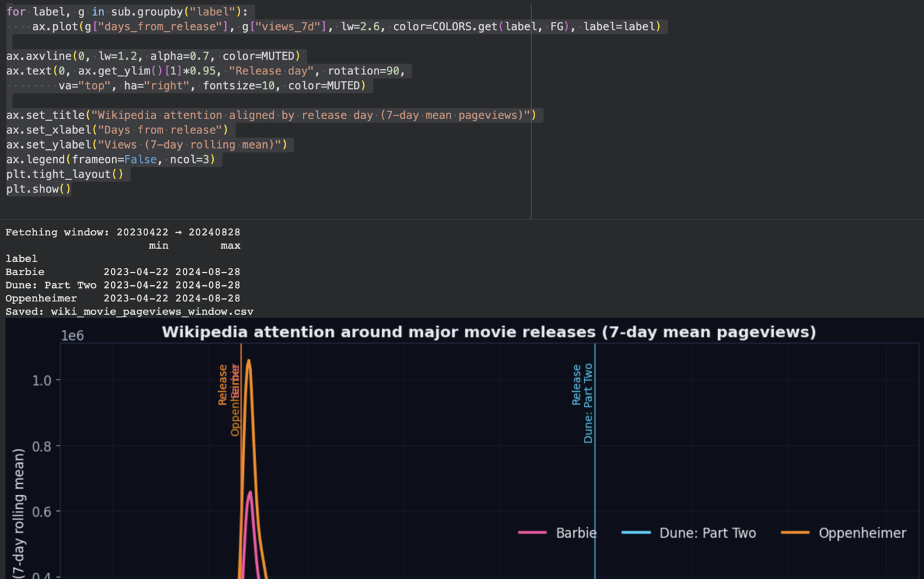Click the 1e6 exponent label on y-axis
Image resolution: width=924 pixels, height=579 pixels.
click(73, 335)
